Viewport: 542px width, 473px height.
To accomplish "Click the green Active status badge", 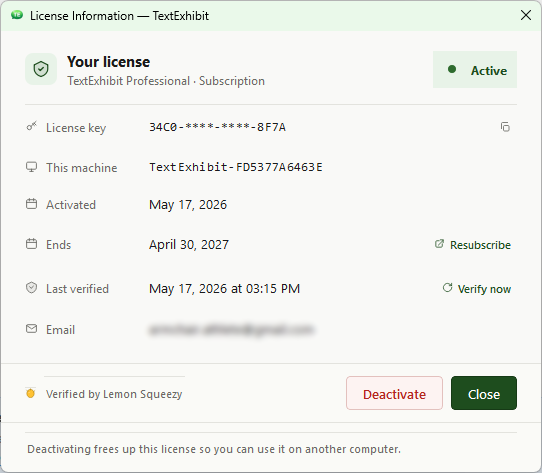I will point(475,70).
